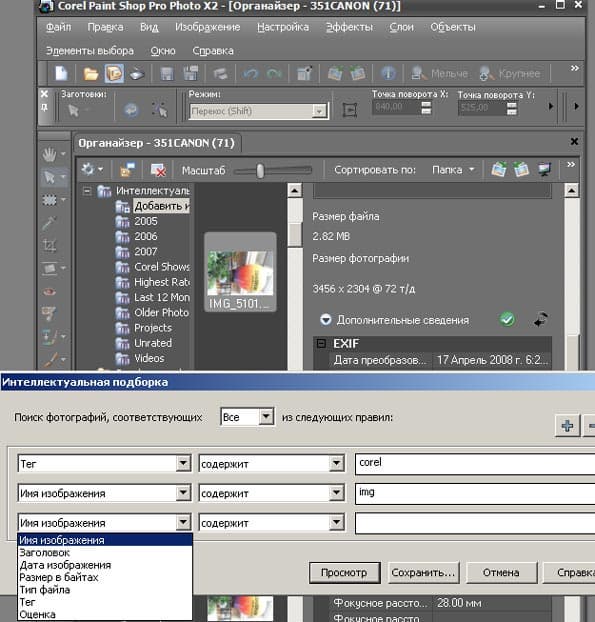The width and height of the screenshot is (595, 622).
Task: Toggle the Organizer browse icon
Action: click(x=114, y=74)
